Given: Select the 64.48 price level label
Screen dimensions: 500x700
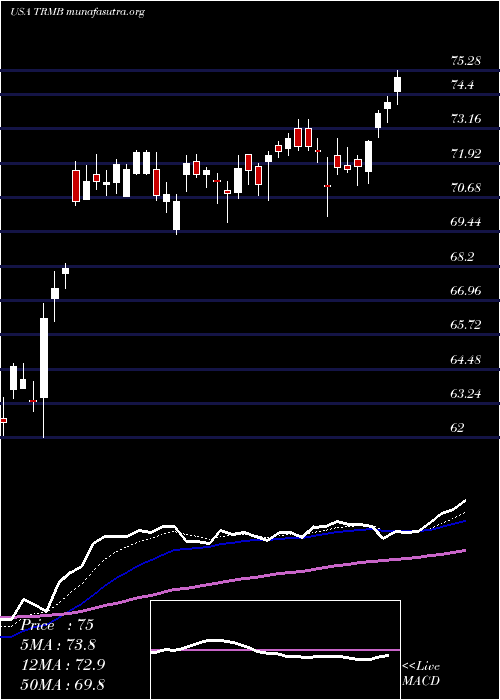Looking at the screenshot, I should click(466, 359).
